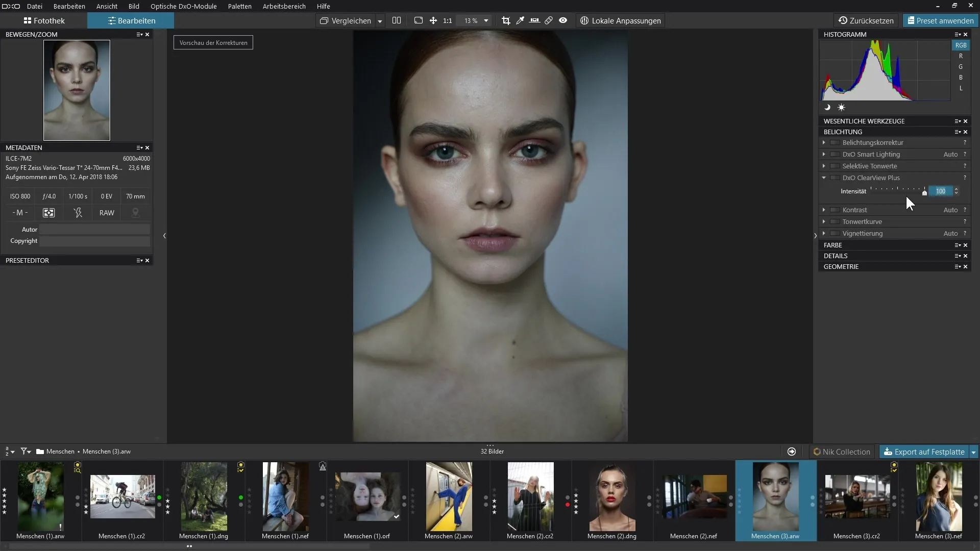
Task: Collapse the DxO ClearView Plus section
Action: (824, 178)
